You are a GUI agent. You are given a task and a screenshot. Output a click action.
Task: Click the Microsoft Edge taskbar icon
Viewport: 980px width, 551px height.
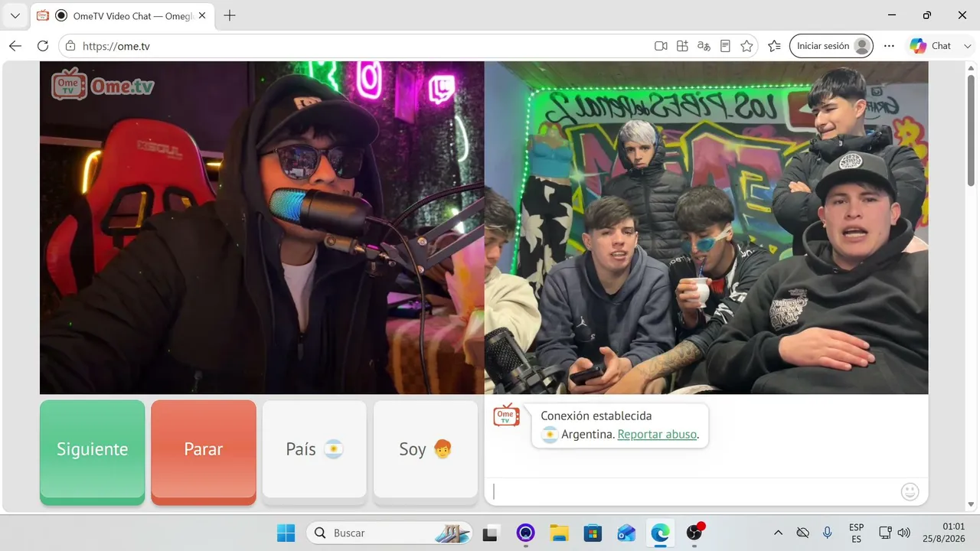[x=660, y=533]
